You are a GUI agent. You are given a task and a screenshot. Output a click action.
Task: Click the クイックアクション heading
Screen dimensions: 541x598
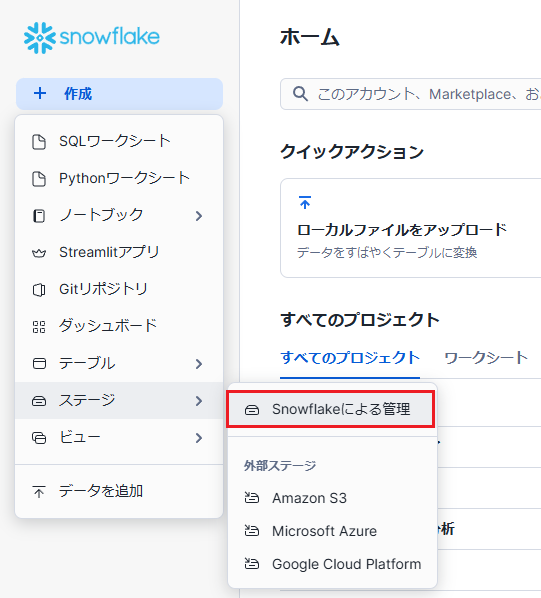352,152
